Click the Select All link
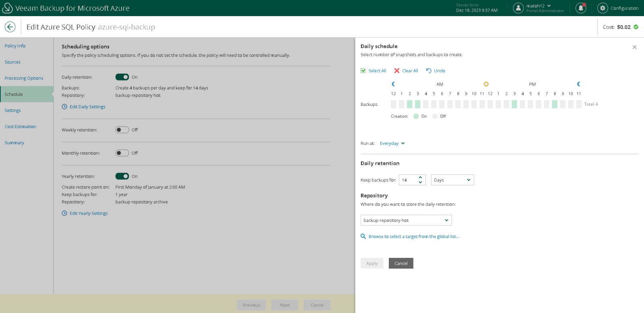Screen dimensions: 644x313 (x=377, y=70)
